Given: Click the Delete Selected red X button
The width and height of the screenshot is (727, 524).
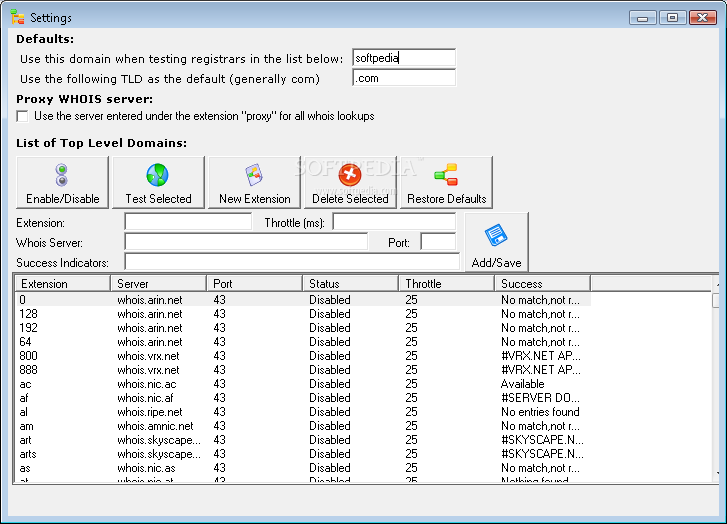Looking at the screenshot, I should pos(351,183).
